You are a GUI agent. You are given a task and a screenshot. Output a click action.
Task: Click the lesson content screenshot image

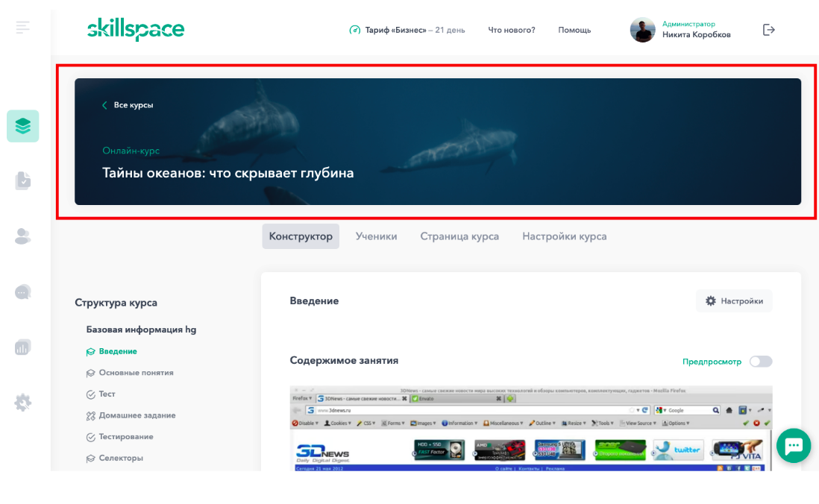[x=531, y=428]
